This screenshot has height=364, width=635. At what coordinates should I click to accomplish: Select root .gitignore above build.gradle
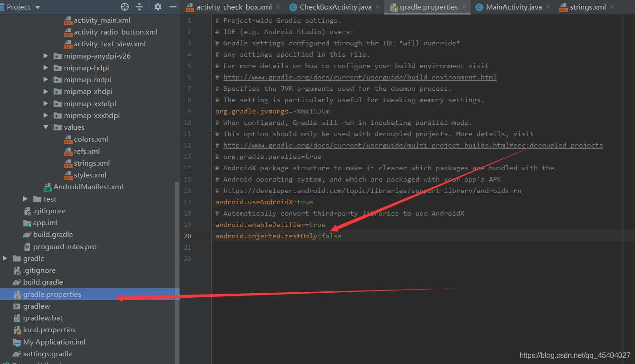(39, 271)
